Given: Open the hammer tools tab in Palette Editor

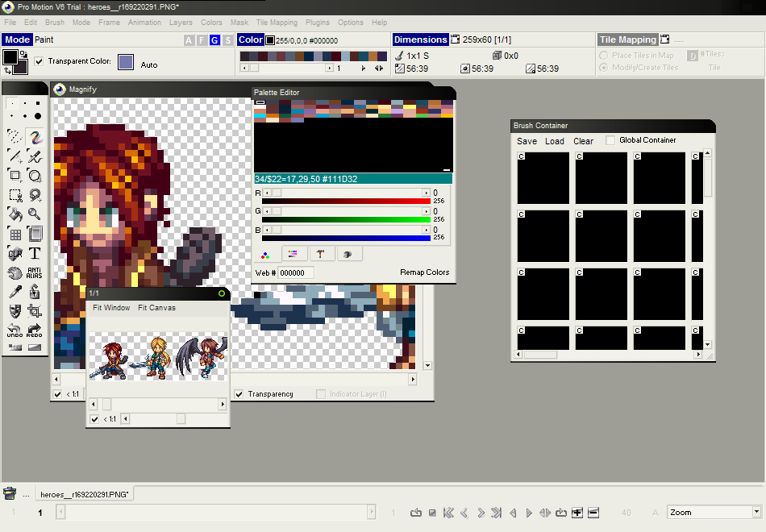Looking at the screenshot, I should click(x=322, y=254).
